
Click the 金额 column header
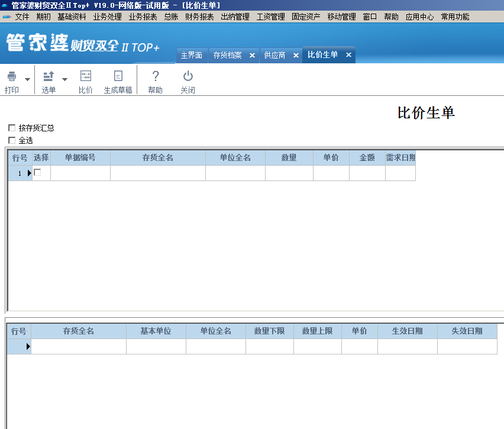[x=367, y=157]
